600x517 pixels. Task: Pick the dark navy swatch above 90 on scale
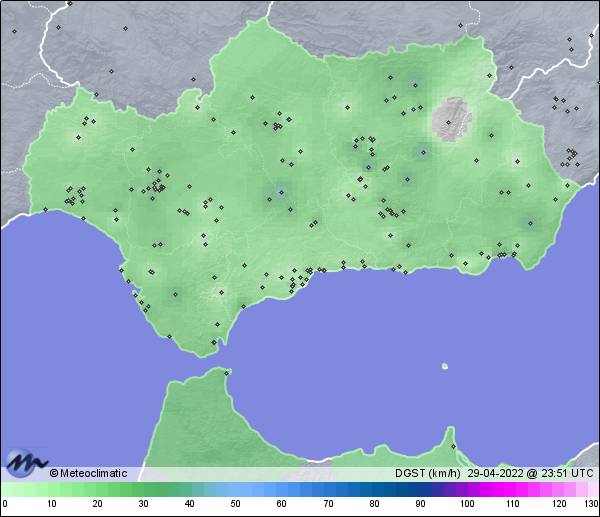(x=420, y=489)
